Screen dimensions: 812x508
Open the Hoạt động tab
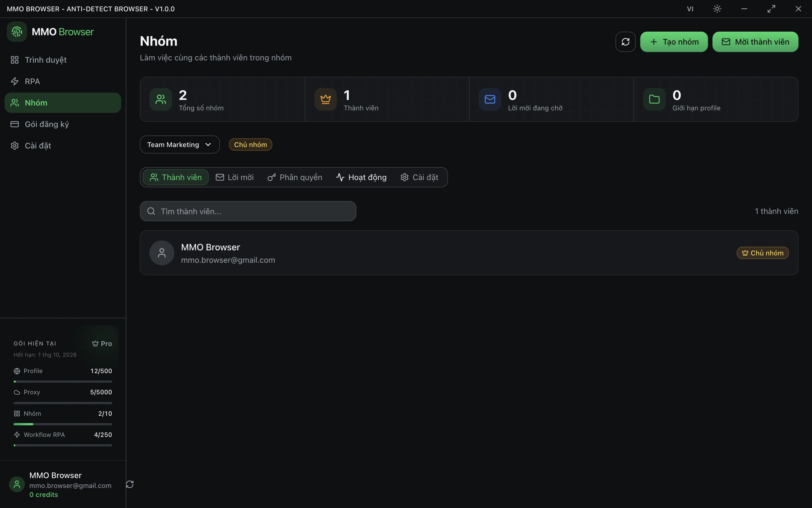[361, 177]
